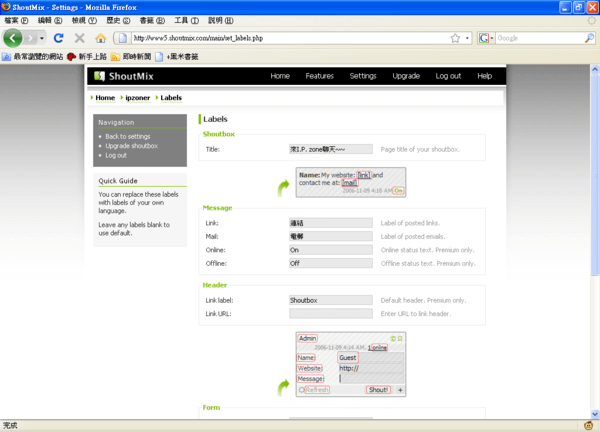Open the 最常瀏覽的網站 bookmark folder
The height and width of the screenshot is (432, 600).
point(32,57)
